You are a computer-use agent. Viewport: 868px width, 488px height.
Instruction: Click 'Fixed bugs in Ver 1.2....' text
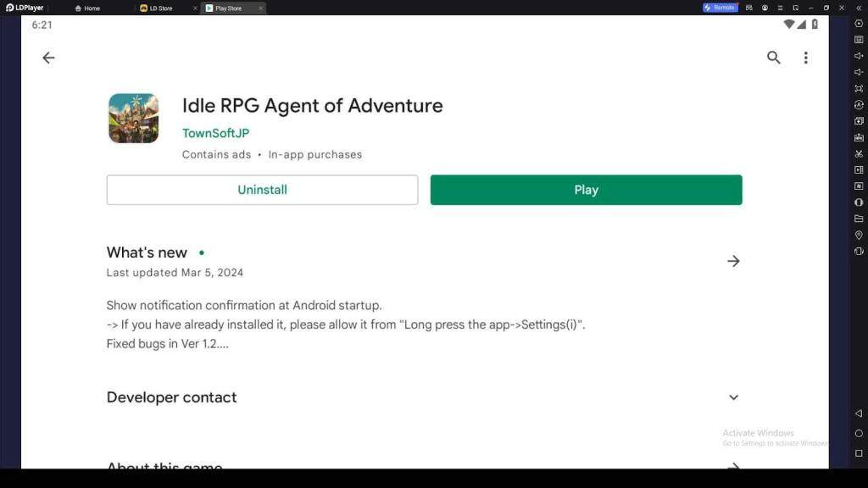pos(168,344)
